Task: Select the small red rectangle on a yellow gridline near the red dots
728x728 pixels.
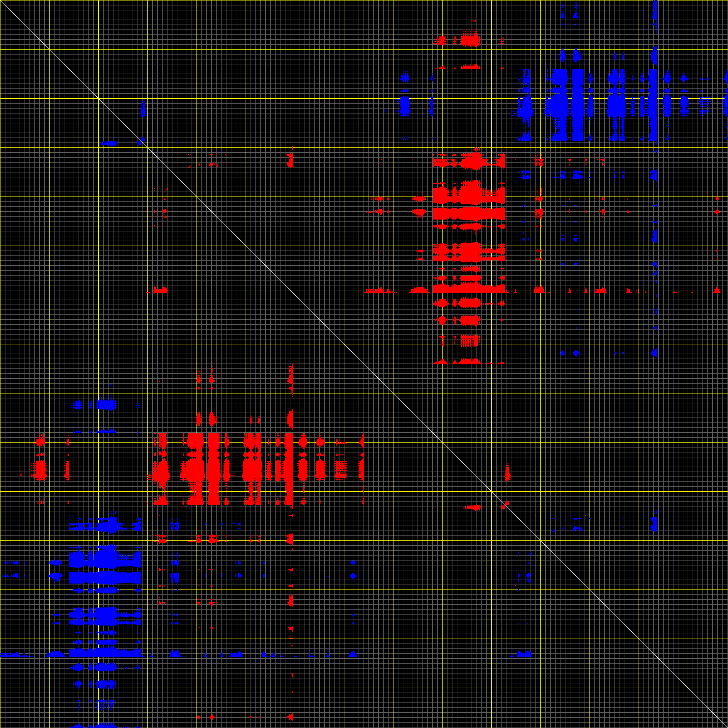Action: point(290,160)
